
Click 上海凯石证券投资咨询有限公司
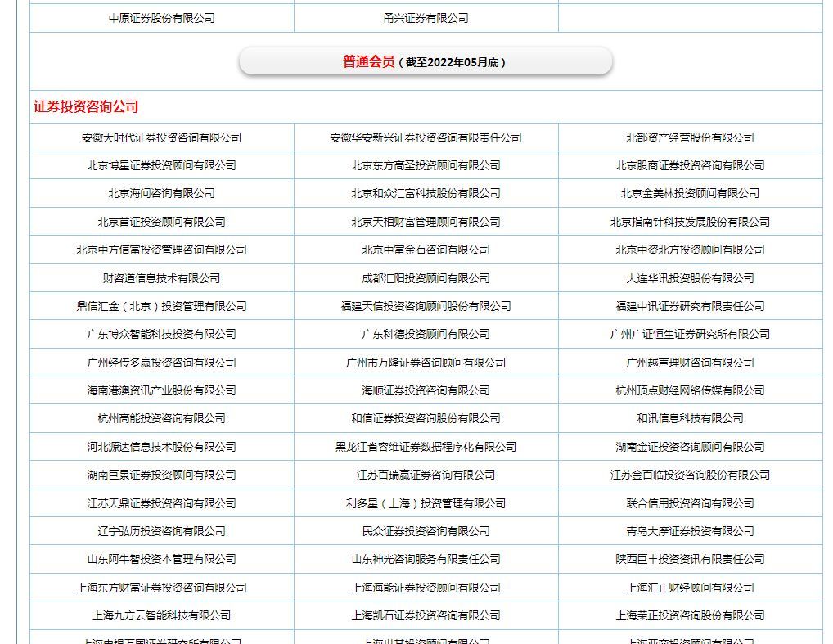[426, 616]
